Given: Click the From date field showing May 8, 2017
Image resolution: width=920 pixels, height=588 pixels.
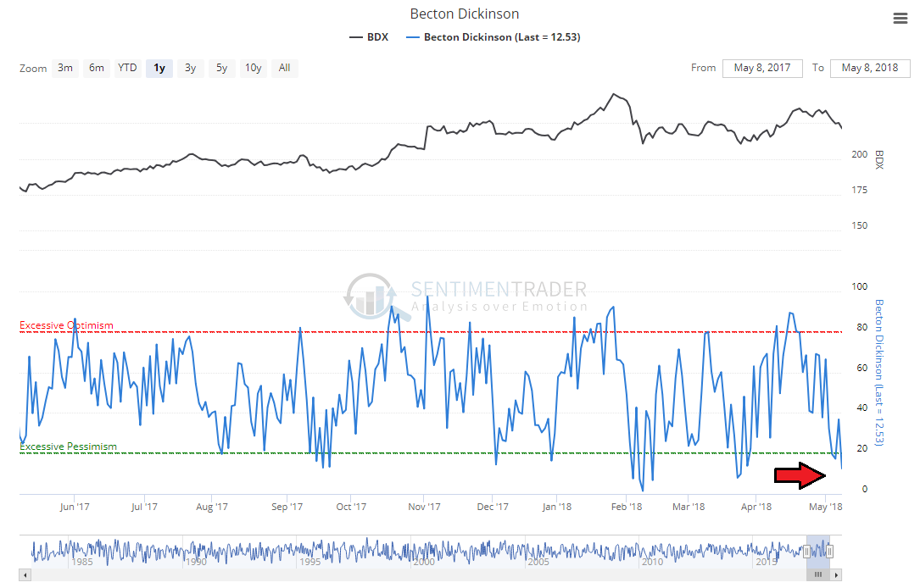Looking at the screenshot, I should point(762,68).
